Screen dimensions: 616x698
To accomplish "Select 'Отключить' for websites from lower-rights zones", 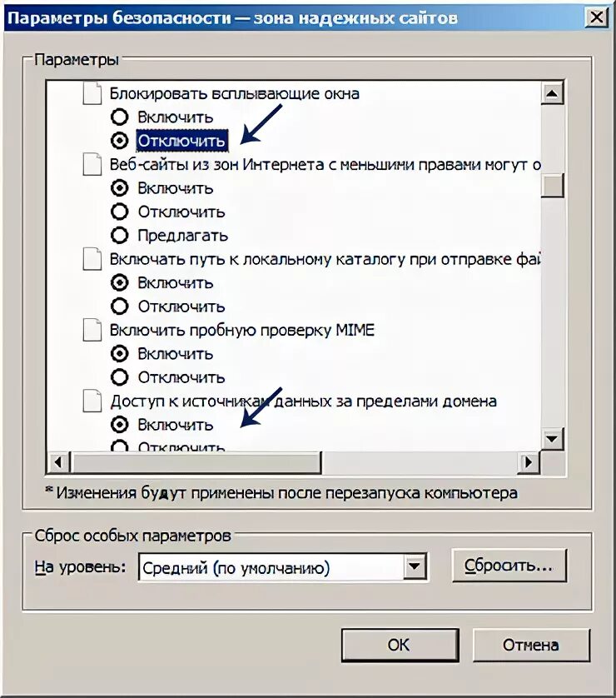I will click(120, 212).
